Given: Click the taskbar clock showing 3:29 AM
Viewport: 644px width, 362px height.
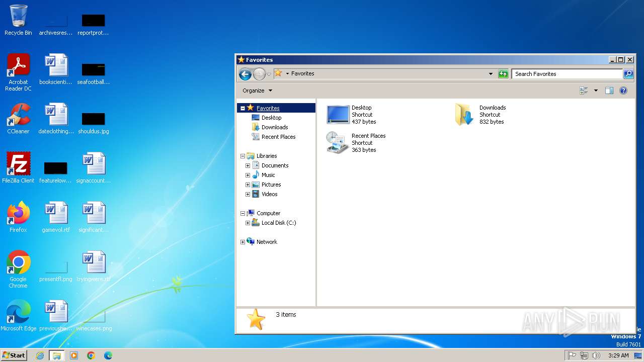Looking at the screenshot, I should [x=618, y=355].
